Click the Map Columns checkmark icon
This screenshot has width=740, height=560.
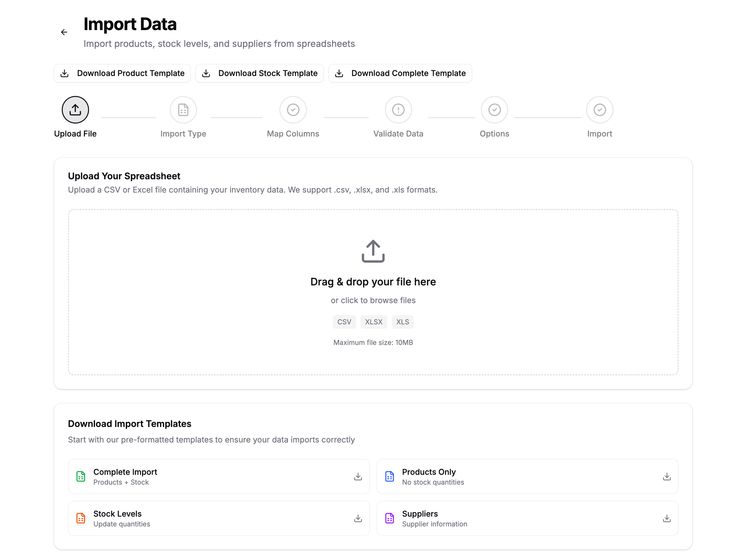point(293,109)
